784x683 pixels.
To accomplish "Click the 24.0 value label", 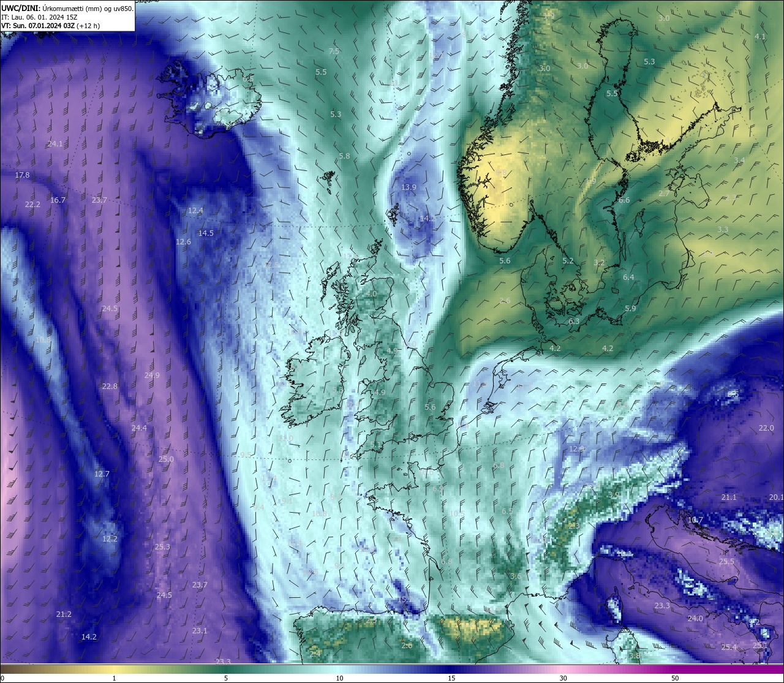I will click(x=695, y=618).
